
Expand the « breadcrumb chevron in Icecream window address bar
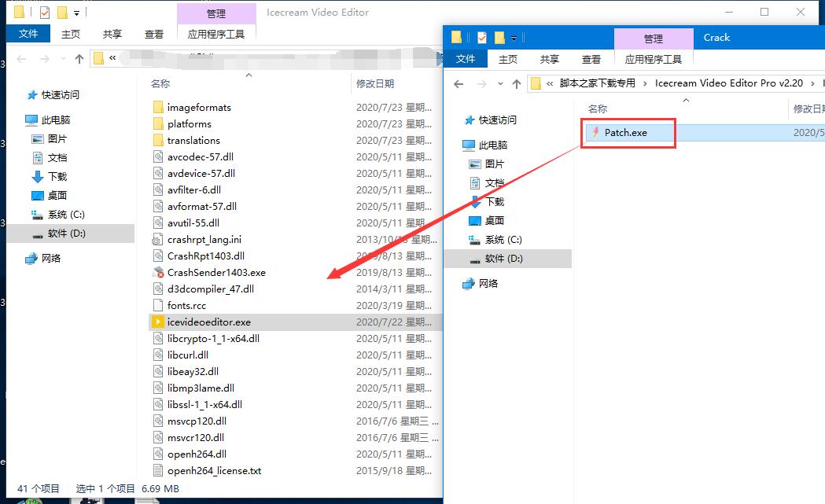(x=112, y=58)
